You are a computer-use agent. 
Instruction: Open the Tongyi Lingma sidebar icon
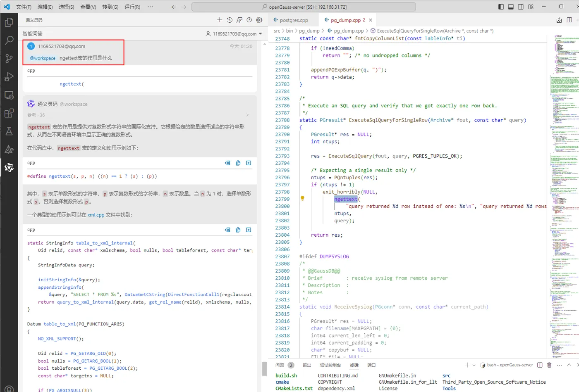pyautogui.click(x=9, y=167)
